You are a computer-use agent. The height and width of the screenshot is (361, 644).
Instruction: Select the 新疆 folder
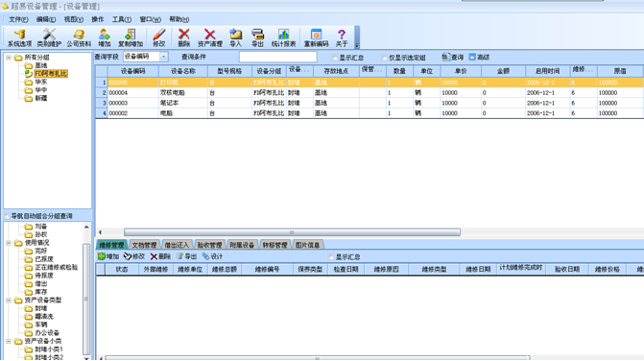pyautogui.click(x=36, y=99)
